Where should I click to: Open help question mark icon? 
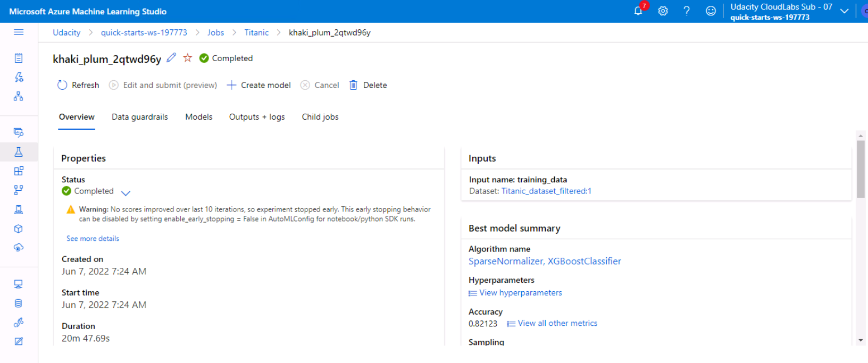coord(687,11)
